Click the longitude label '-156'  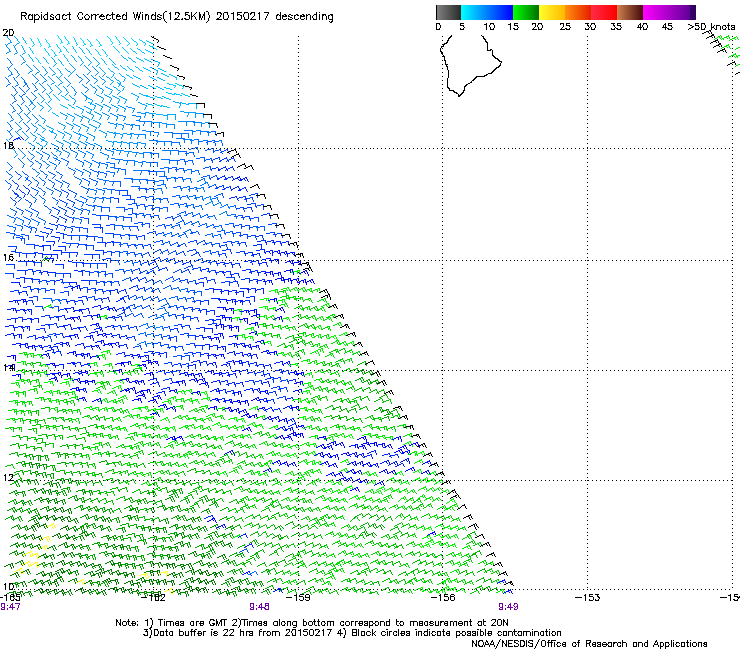[443, 598]
